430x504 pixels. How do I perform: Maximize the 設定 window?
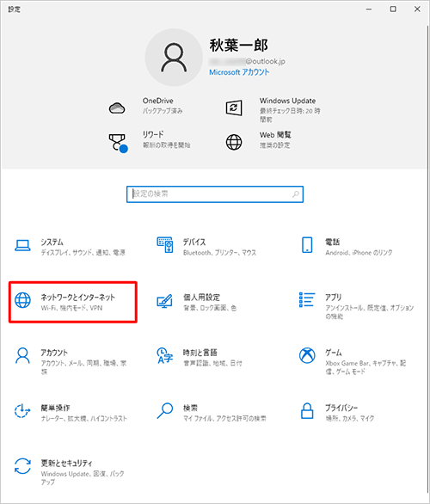(393, 9)
